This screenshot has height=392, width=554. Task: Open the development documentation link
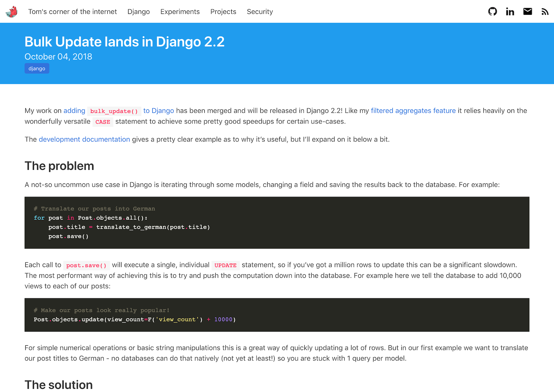[x=84, y=139]
